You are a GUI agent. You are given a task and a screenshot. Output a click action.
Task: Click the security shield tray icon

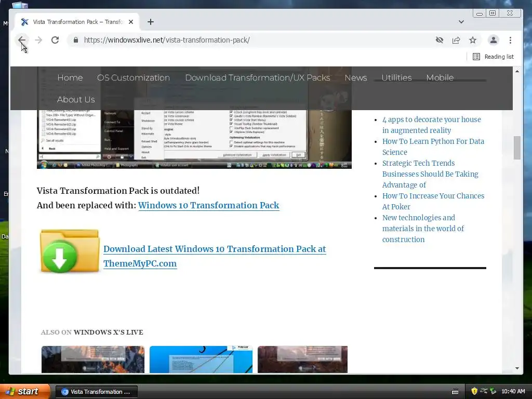pyautogui.click(x=474, y=391)
